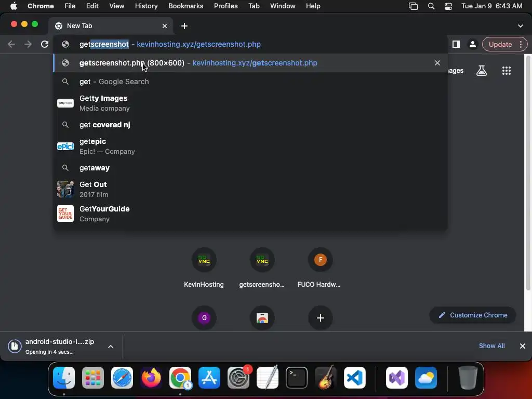Open the purple G shortcut tile
The height and width of the screenshot is (399, 532).
[204, 318]
